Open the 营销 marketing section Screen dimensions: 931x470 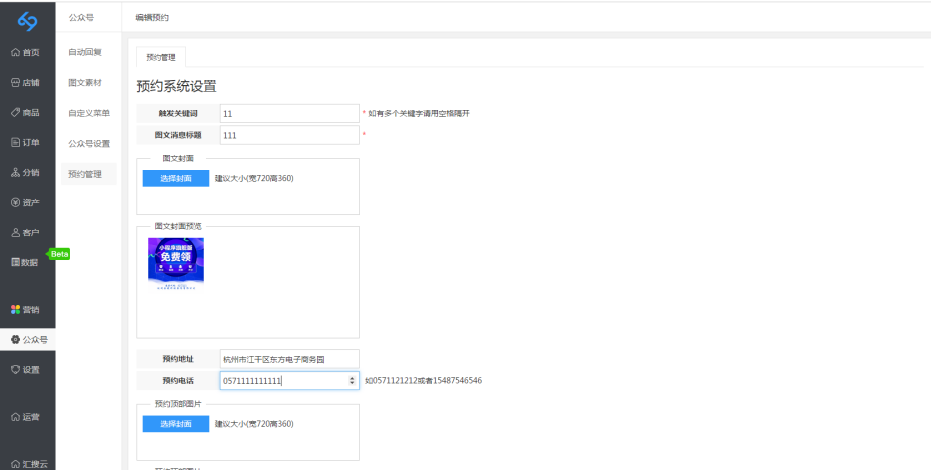[x=27, y=309]
